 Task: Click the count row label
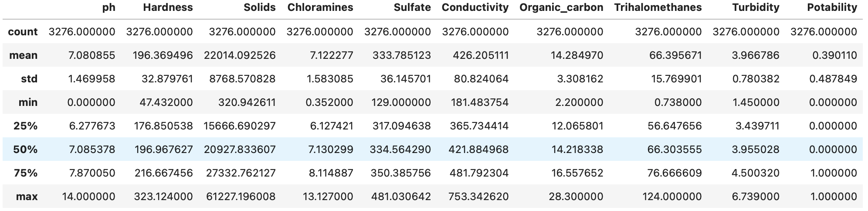[x=23, y=32]
